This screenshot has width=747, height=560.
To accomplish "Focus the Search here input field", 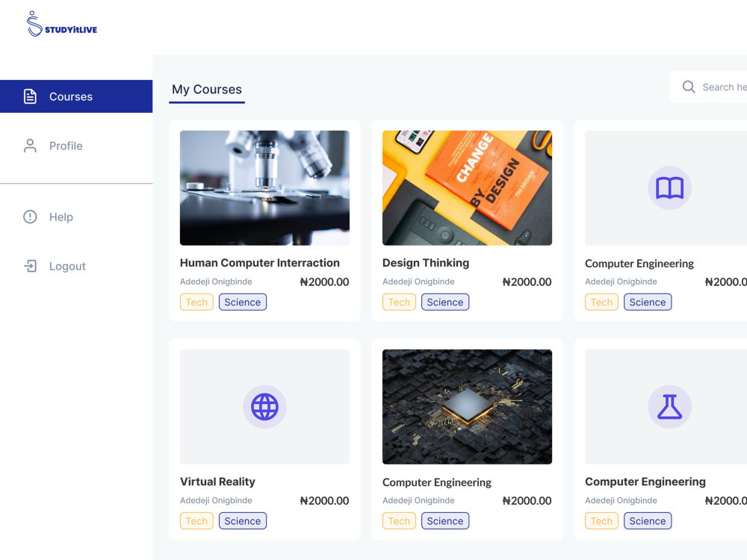I will click(x=708, y=87).
